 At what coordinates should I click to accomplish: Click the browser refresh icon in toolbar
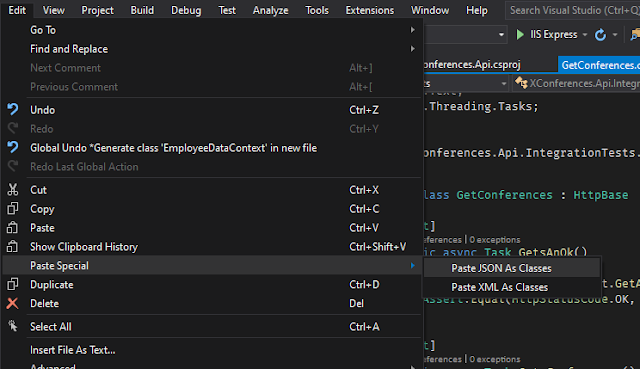(600, 35)
